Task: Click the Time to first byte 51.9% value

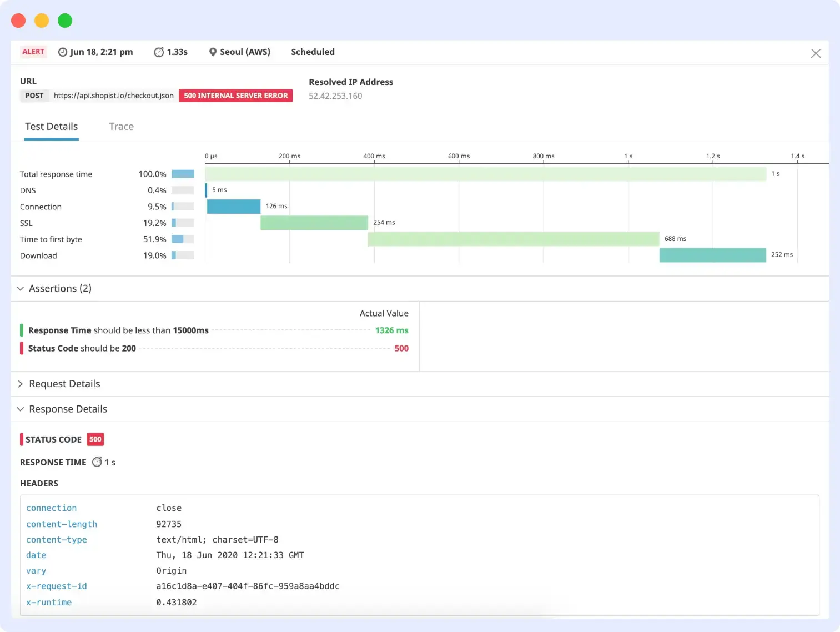Action: (x=155, y=239)
